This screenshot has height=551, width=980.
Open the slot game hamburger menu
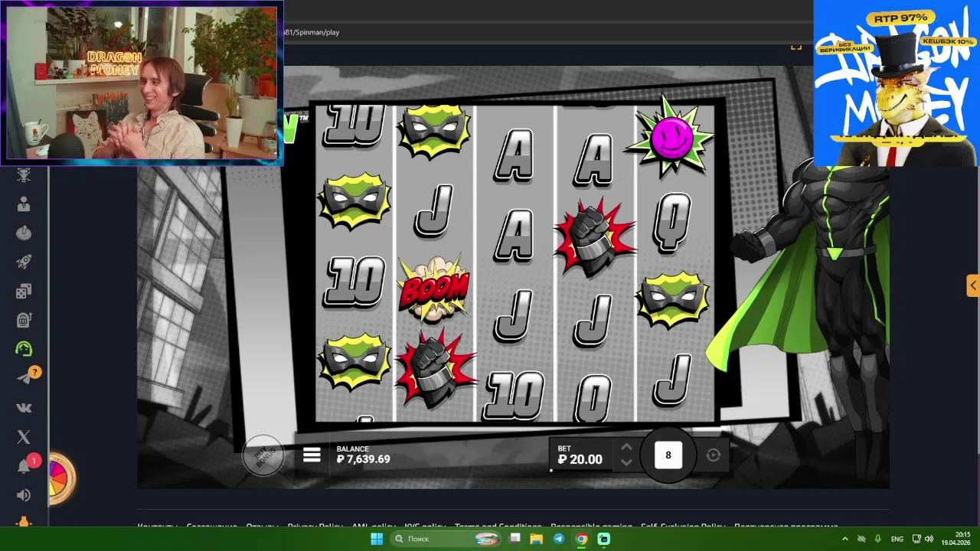pos(312,455)
